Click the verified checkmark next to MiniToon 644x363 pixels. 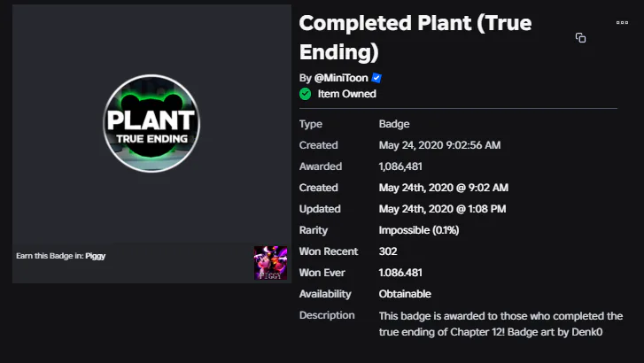point(376,78)
